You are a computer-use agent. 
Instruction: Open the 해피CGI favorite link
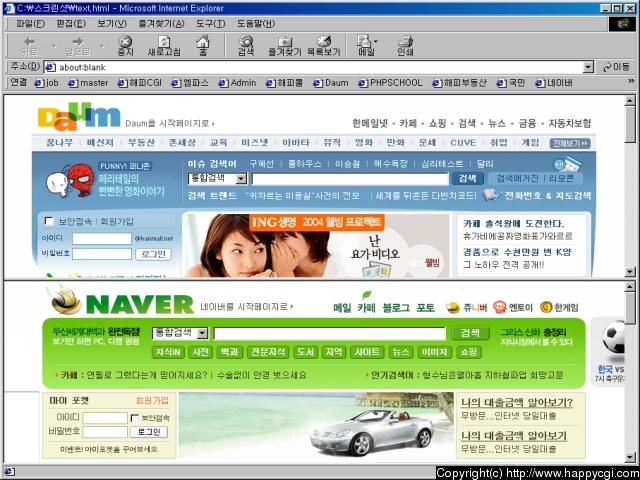(140, 83)
